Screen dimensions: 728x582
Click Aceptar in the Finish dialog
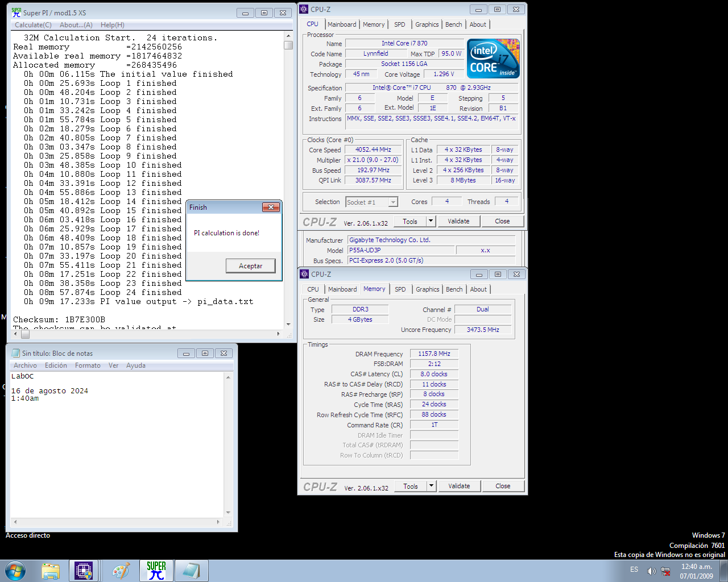(250, 266)
